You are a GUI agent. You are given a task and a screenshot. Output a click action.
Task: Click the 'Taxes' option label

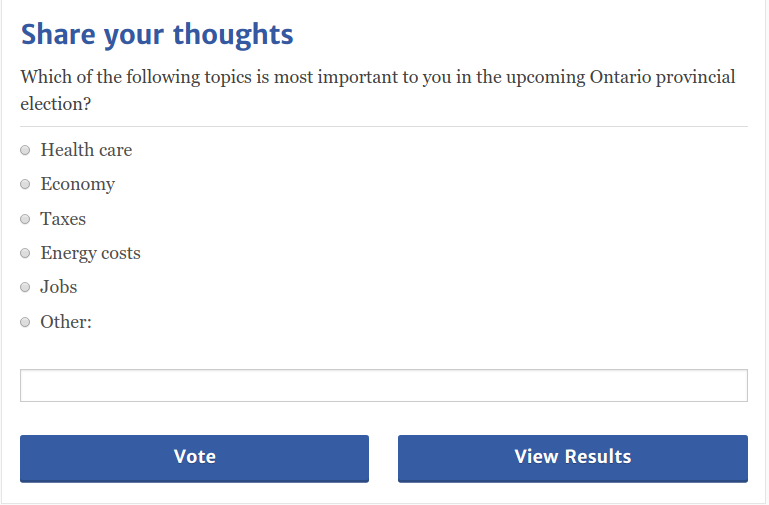click(x=63, y=219)
